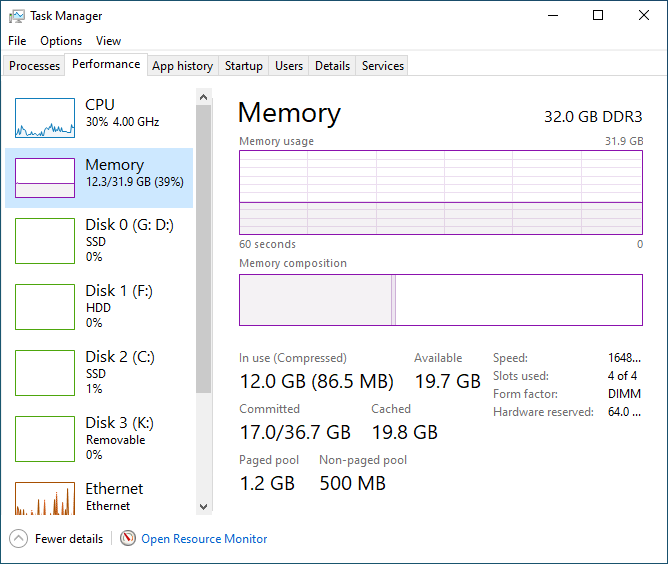The image size is (668, 564).
Task: Open the Ethernet activity graph thumbnail
Action: pyautogui.click(x=45, y=498)
